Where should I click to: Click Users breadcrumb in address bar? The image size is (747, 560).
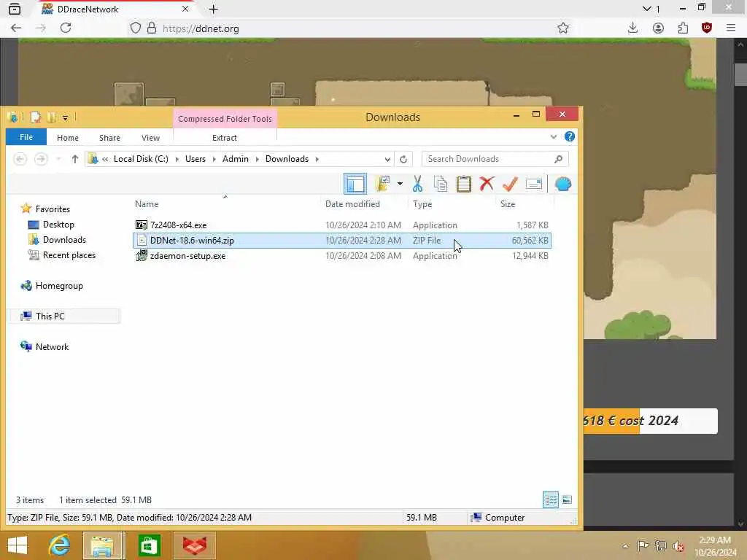tap(196, 159)
